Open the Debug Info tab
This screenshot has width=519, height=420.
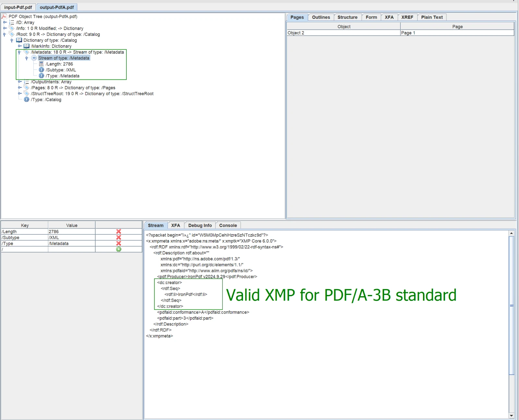pos(200,226)
